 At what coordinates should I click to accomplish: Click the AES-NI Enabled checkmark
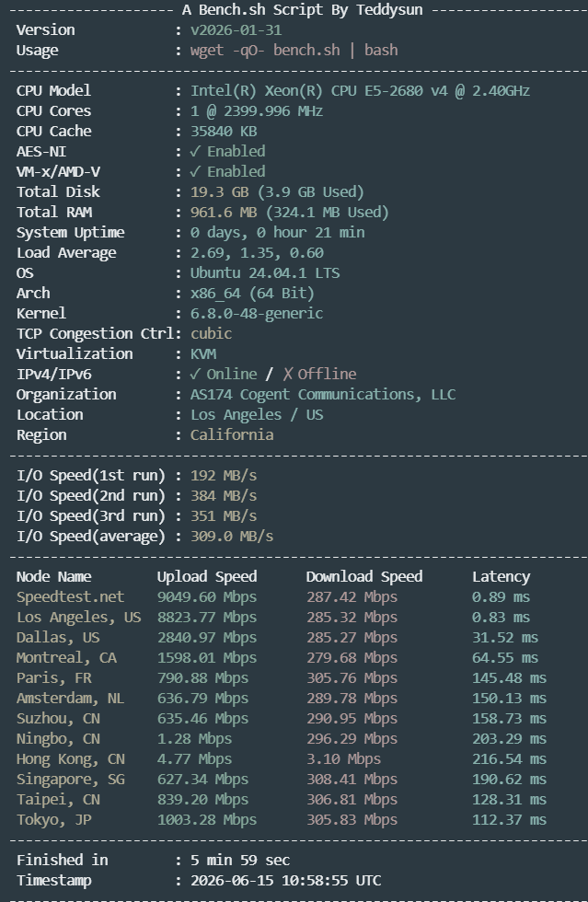point(195,151)
